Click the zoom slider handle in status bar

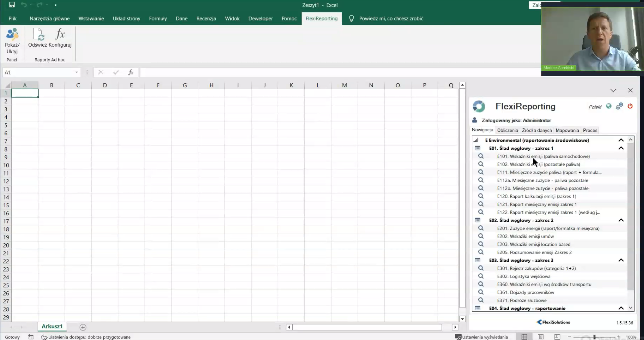pos(594,337)
